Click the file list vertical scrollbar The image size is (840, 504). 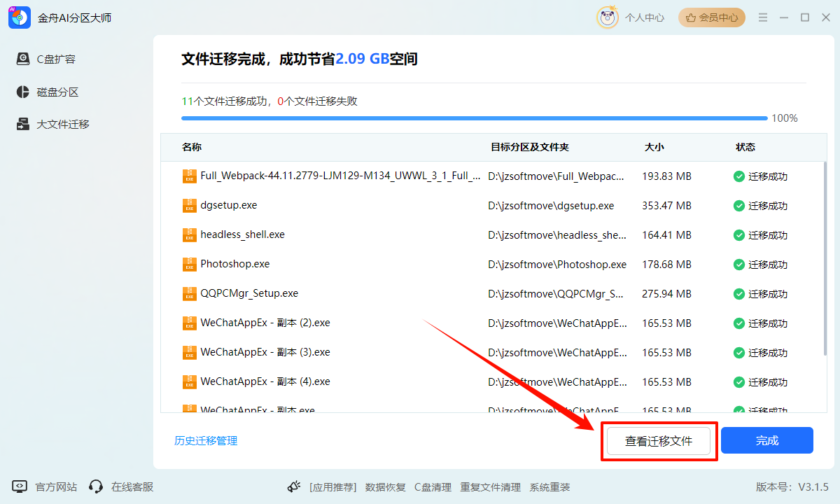[825, 258]
